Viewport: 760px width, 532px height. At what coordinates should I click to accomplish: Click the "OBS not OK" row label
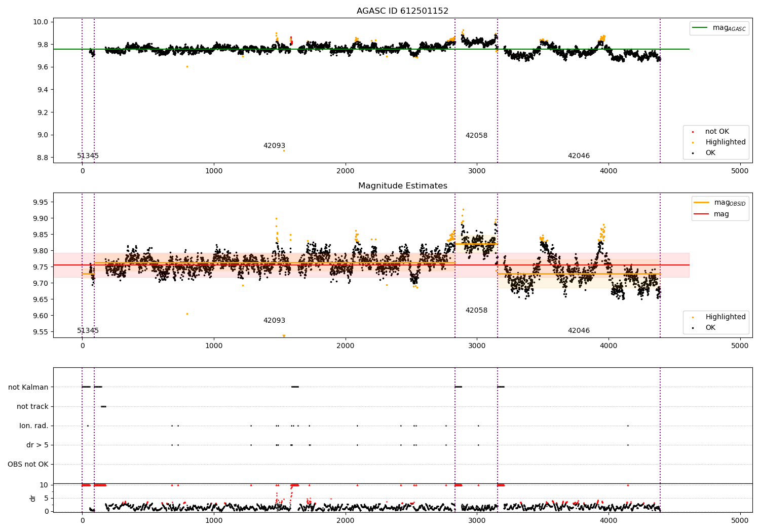coord(28,465)
